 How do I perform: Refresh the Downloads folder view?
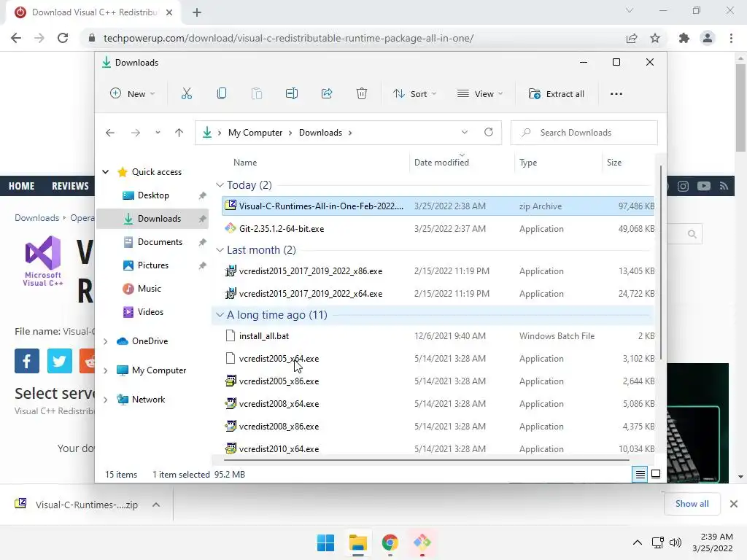(x=489, y=132)
